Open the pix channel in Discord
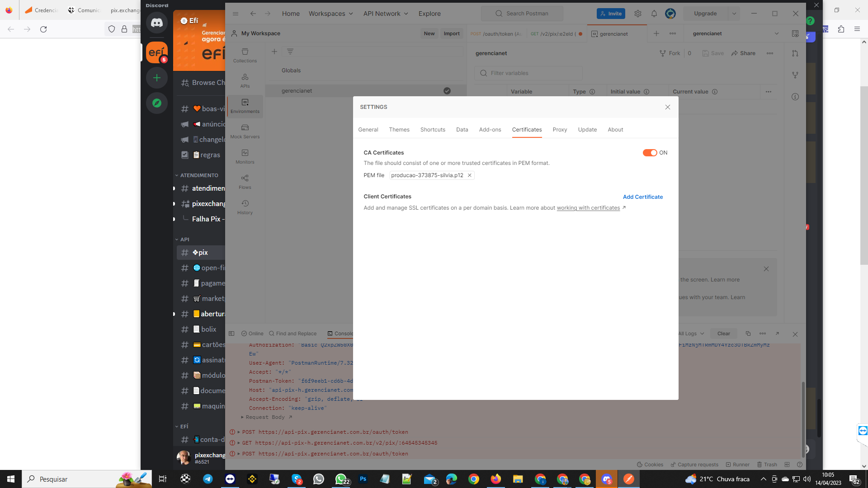This screenshot has width=868, height=488. click(201, 253)
